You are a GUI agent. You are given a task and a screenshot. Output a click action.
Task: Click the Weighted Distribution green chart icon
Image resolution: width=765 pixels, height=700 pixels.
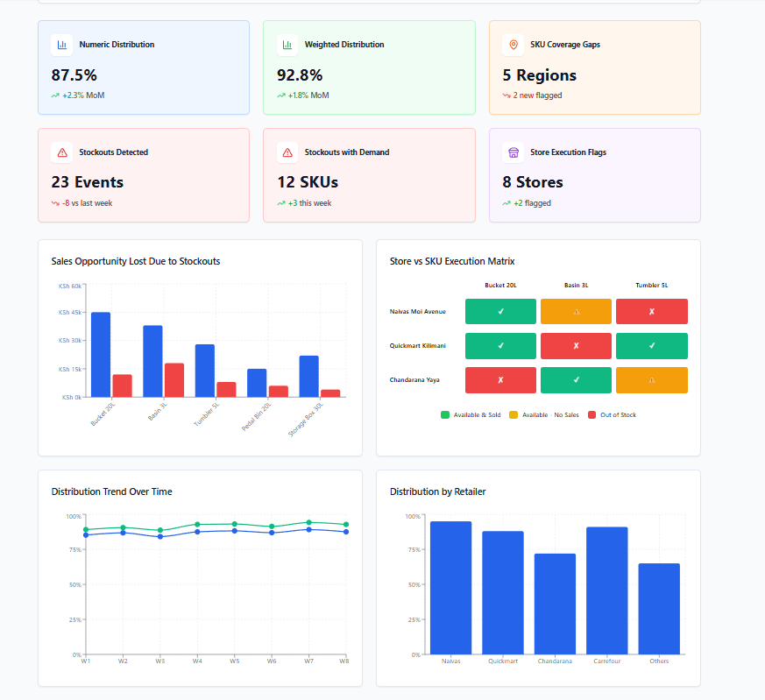[287, 45]
